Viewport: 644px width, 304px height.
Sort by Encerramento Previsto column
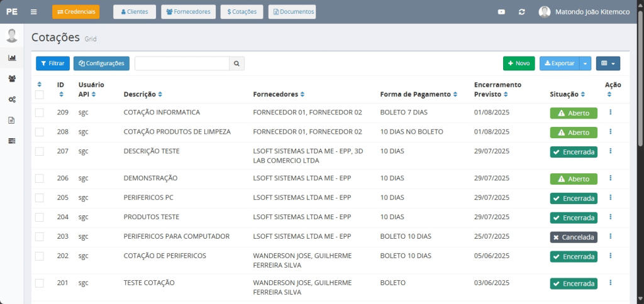[506, 94]
